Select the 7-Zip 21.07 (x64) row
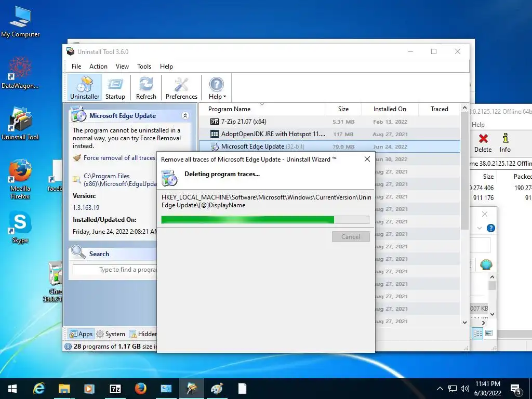The image size is (532, 399). (x=329, y=122)
